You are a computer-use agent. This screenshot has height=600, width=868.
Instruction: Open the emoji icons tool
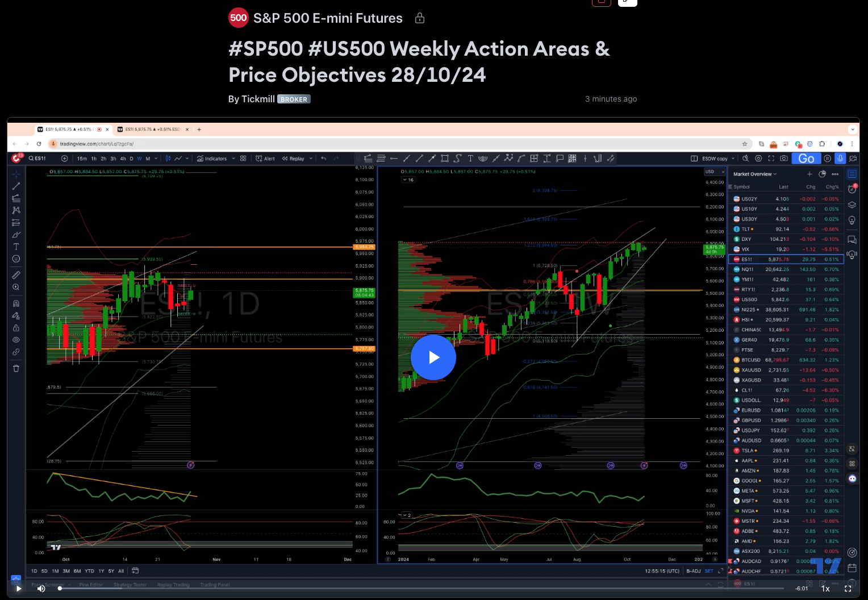(x=16, y=259)
